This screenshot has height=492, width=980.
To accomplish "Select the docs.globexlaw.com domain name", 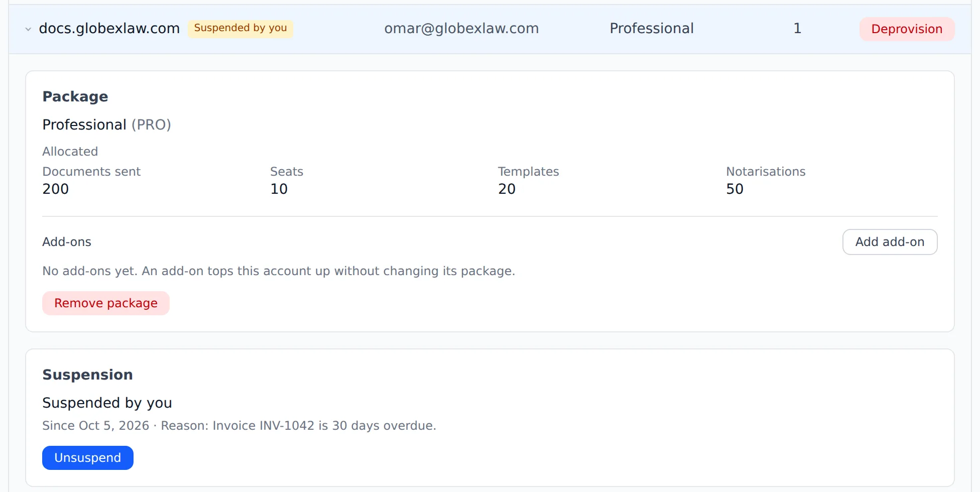I will [x=109, y=29].
